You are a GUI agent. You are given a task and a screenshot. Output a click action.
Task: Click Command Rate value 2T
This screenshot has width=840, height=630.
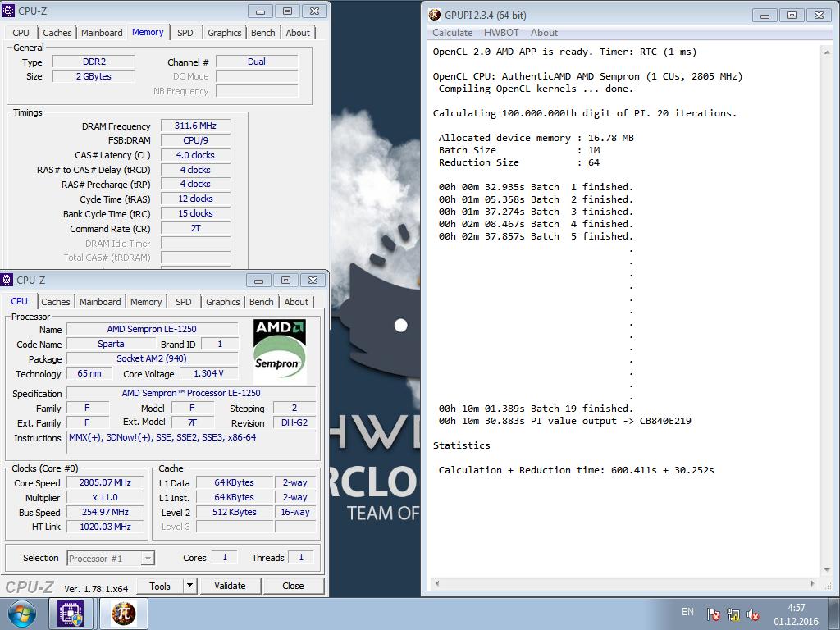[x=195, y=229]
